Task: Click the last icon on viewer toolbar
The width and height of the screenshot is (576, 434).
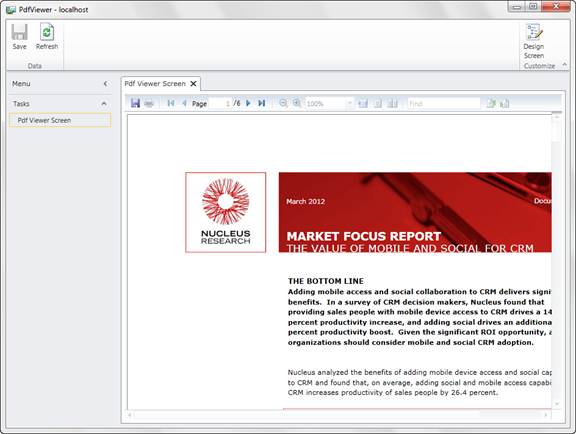Action: (505, 104)
